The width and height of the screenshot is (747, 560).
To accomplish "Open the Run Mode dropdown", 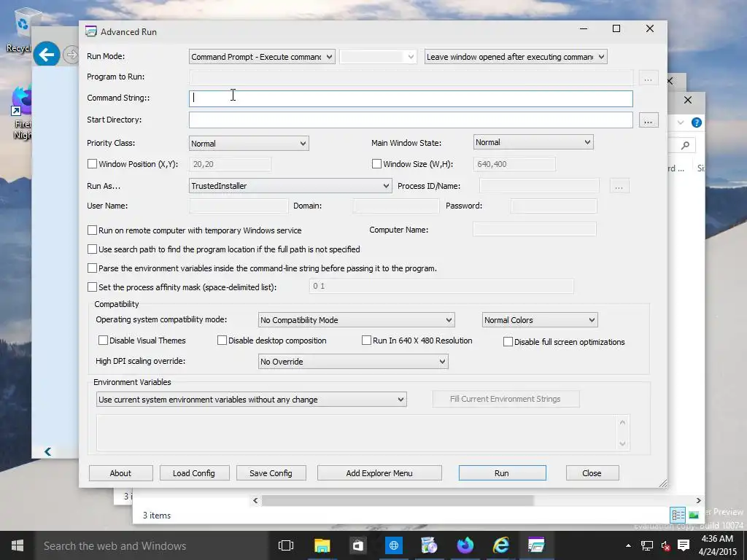I will pyautogui.click(x=262, y=57).
